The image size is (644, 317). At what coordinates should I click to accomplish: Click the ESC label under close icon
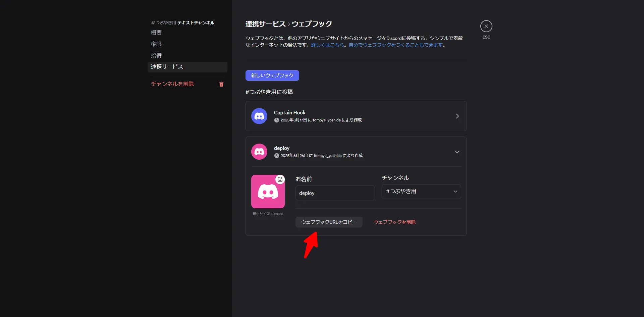click(x=486, y=37)
